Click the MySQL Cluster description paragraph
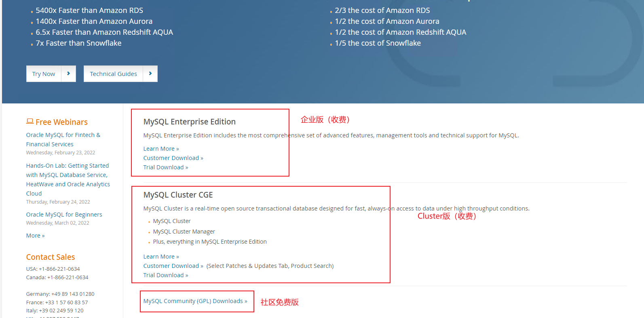The height and width of the screenshot is (318, 644). 336,208
